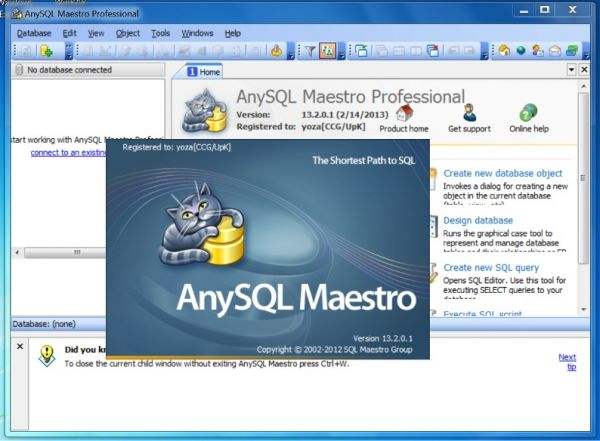
Task: Minimize the AnySQL Maestro window
Action: coord(524,10)
